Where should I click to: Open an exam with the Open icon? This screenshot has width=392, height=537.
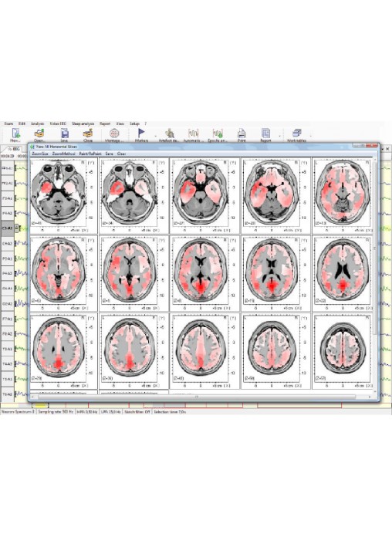(x=39, y=134)
